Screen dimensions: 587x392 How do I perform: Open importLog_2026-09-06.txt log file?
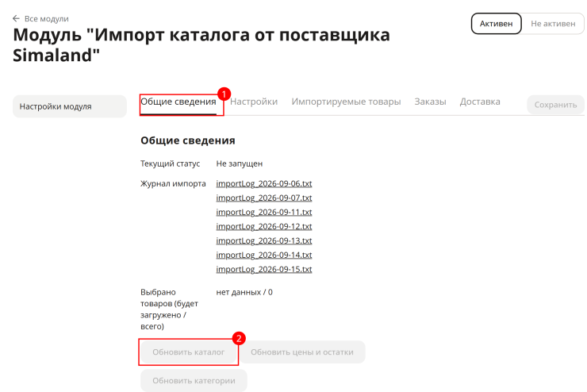pos(264,183)
